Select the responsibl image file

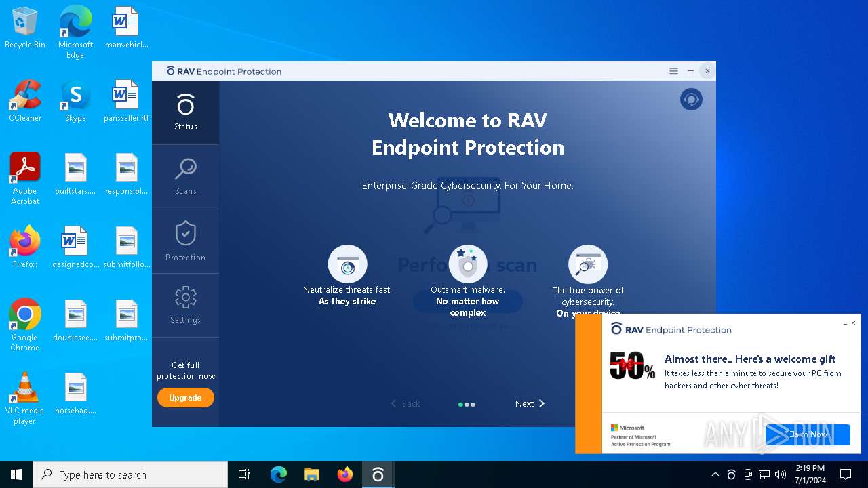[x=126, y=174]
